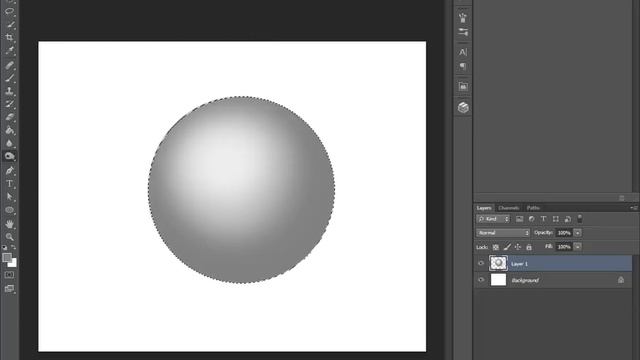Screen dimensions: 640x360
Task: Toggle the pixel layers filter
Action: tap(520, 219)
